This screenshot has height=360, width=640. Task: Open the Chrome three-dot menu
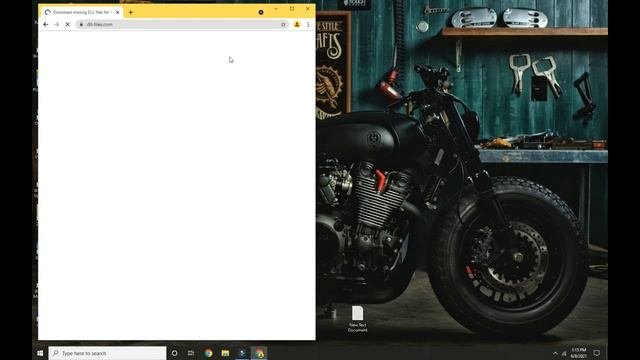click(x=308, y=24)
